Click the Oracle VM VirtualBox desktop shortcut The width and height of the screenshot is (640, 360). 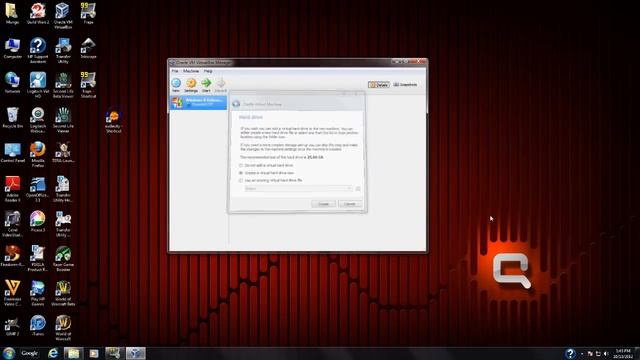63,16
